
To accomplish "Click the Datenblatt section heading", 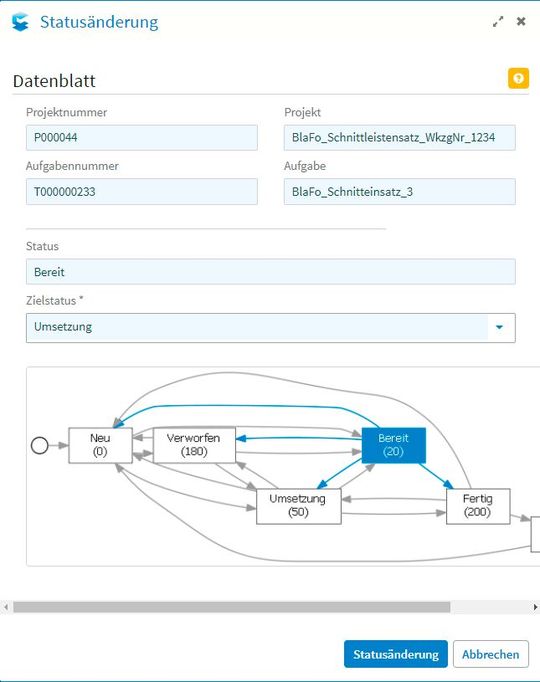I will coord(54,81).
